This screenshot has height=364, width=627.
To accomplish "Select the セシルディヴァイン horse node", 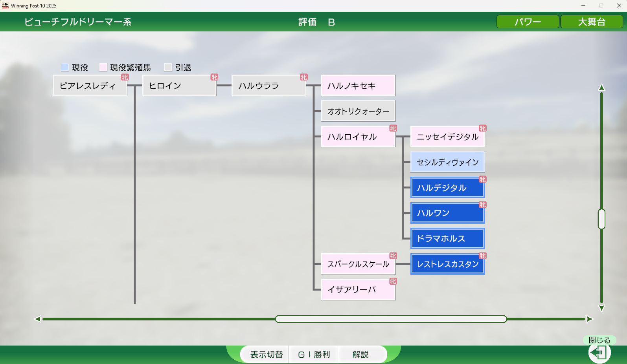I will (448, 162).
